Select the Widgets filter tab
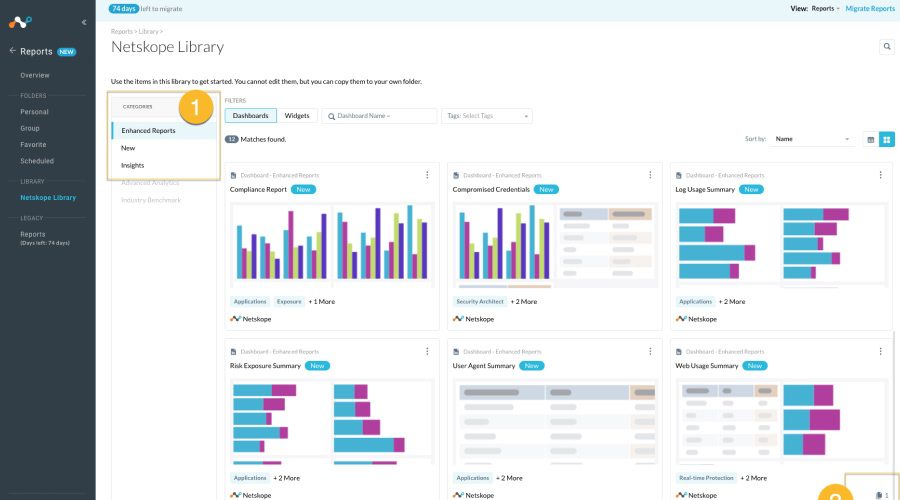The width and height of the screenshot is (900, 500). pyautogui.click(x=297, y=115)
